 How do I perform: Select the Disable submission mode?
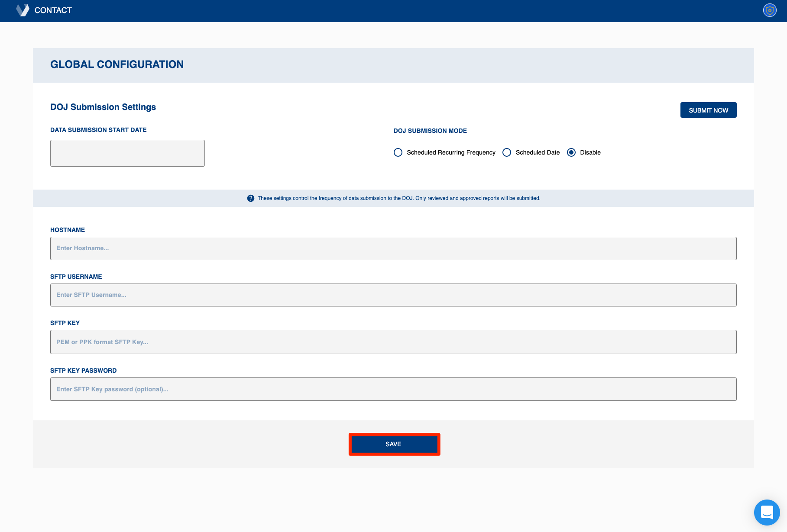571,152
